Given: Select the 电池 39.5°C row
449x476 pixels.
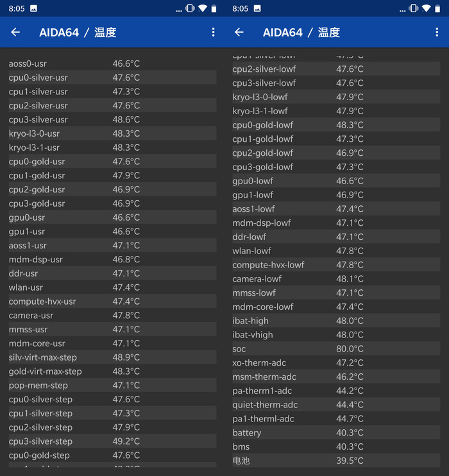Looking at the screenshot, I should (x=336, y=460).
